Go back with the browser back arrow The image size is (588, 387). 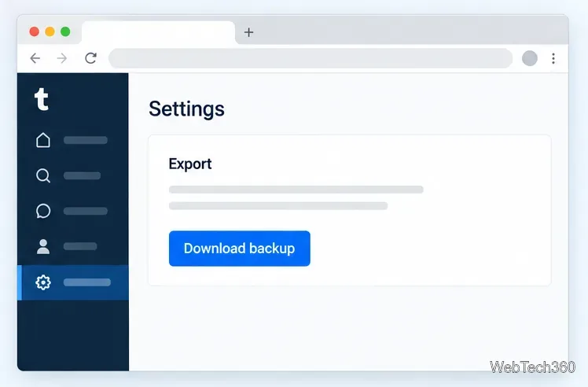pos(35,58)
